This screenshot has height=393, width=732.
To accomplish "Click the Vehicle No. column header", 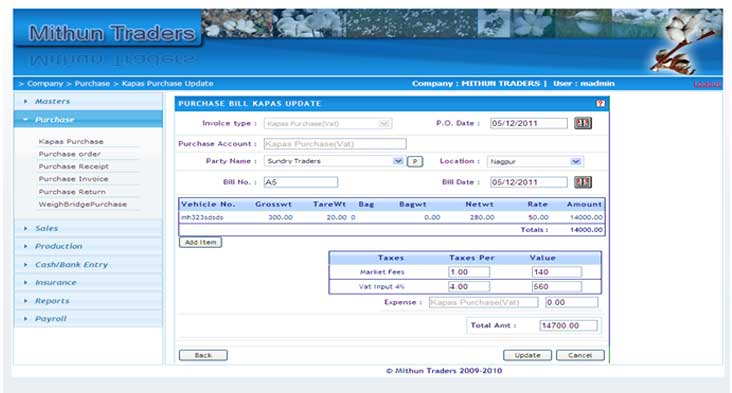I will (x=208, y=204).
